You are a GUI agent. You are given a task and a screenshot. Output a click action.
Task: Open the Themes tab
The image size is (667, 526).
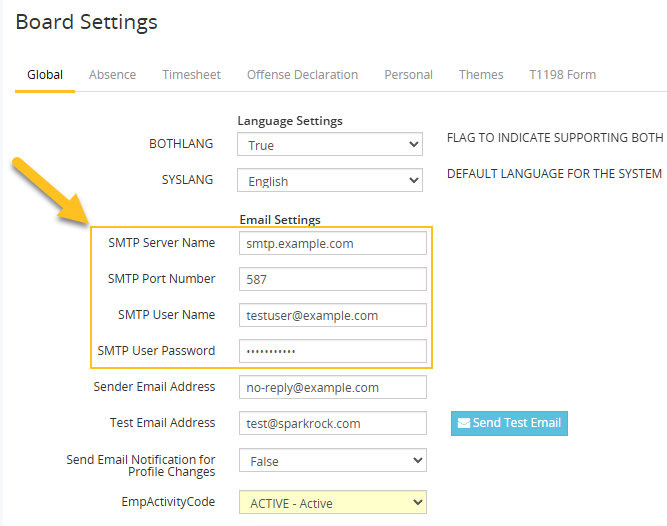(x=481, y=75)
